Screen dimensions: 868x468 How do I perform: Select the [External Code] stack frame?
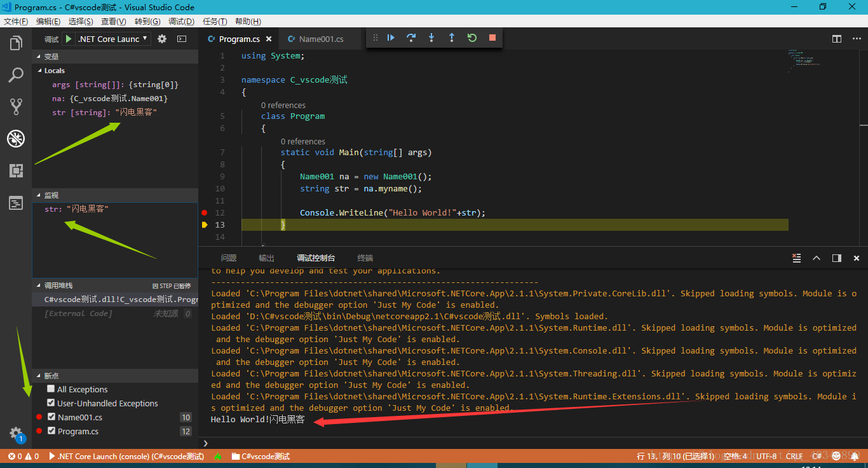(115, 313)
